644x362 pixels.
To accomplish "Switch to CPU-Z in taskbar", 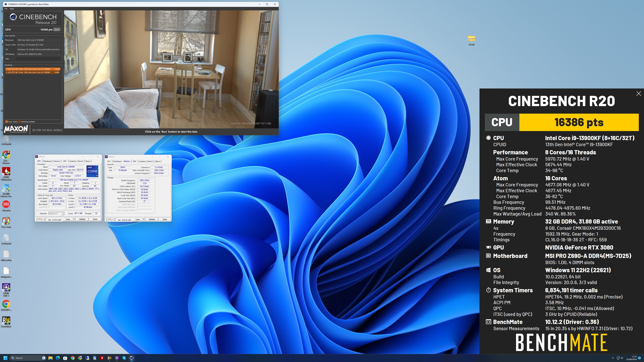I will click(x=117, y=358).
